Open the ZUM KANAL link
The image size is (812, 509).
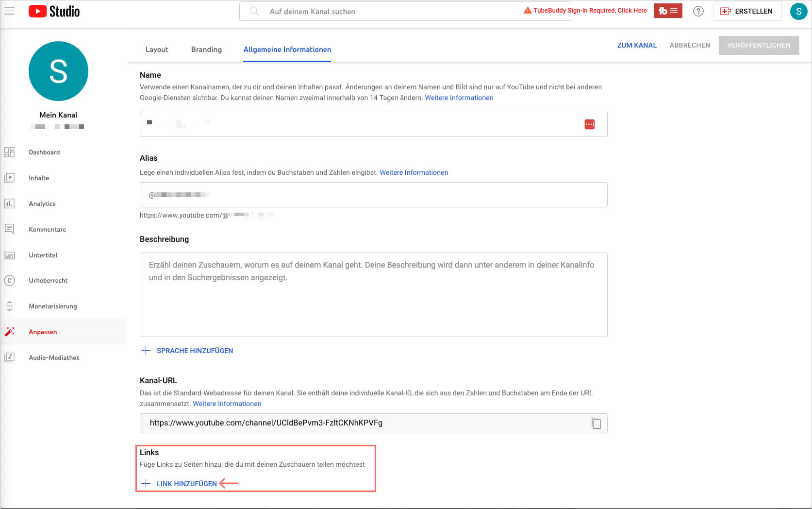[636, 45]
